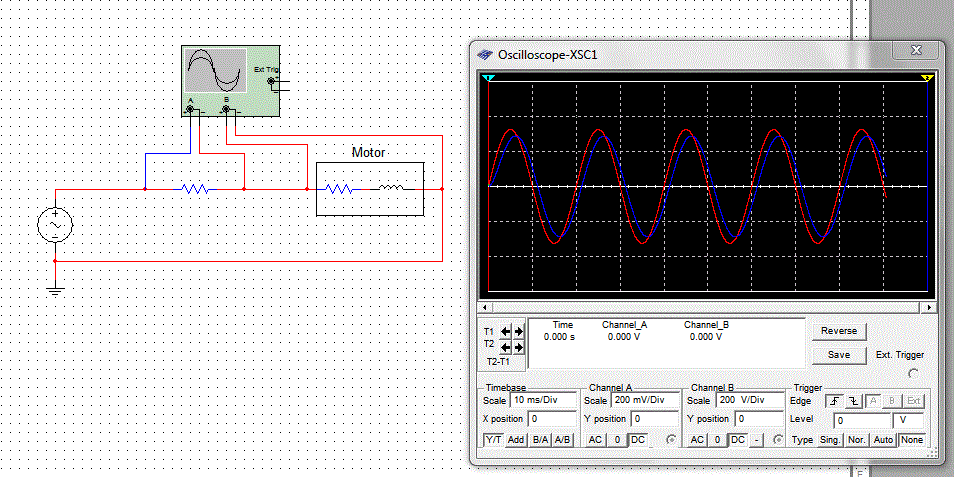Click the yellow T2 cursor marker
954x477 pixels.
(x=927, y=78)
